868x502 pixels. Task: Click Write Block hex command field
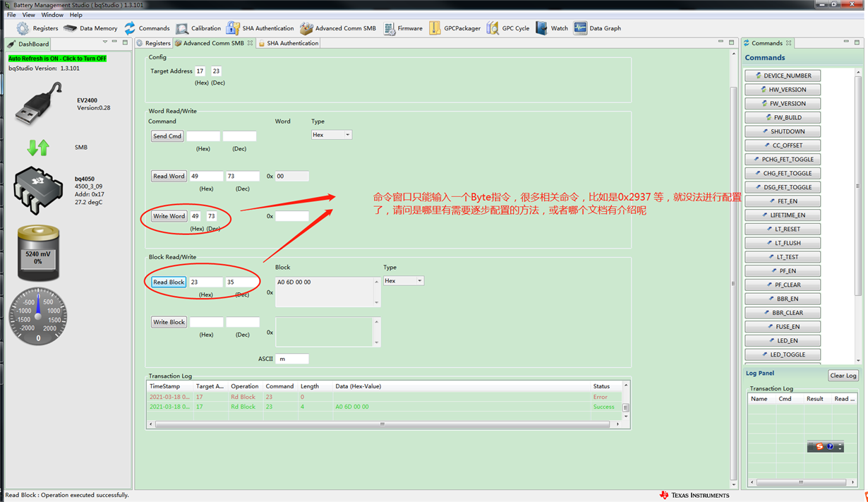tap(206, 322)
